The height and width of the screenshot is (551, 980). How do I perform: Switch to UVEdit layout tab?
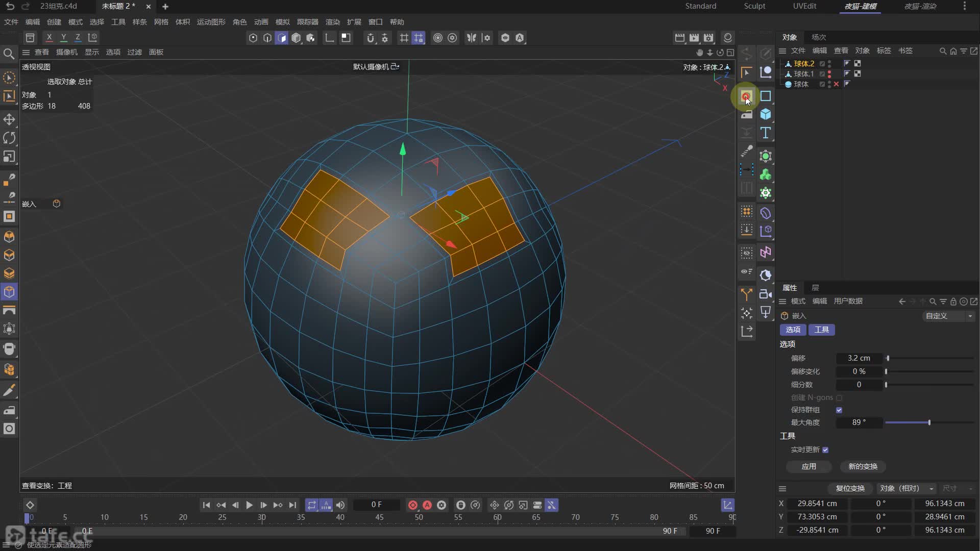804,6
